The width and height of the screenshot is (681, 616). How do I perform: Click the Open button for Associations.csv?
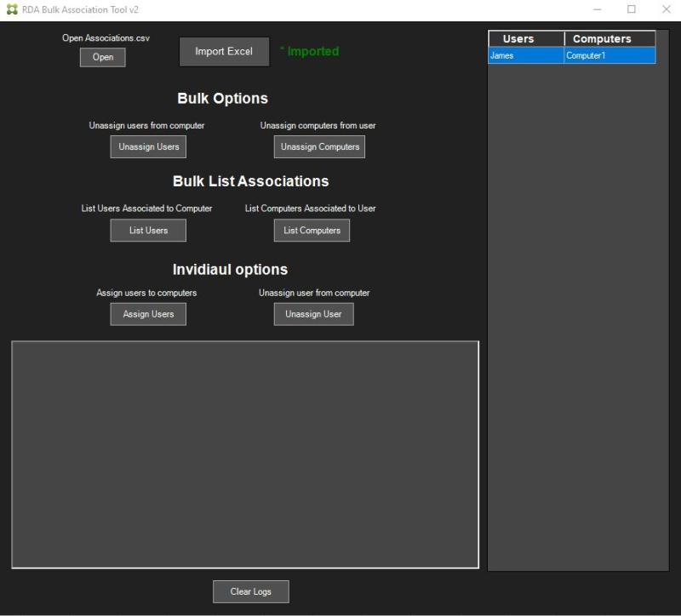[102, 57]
